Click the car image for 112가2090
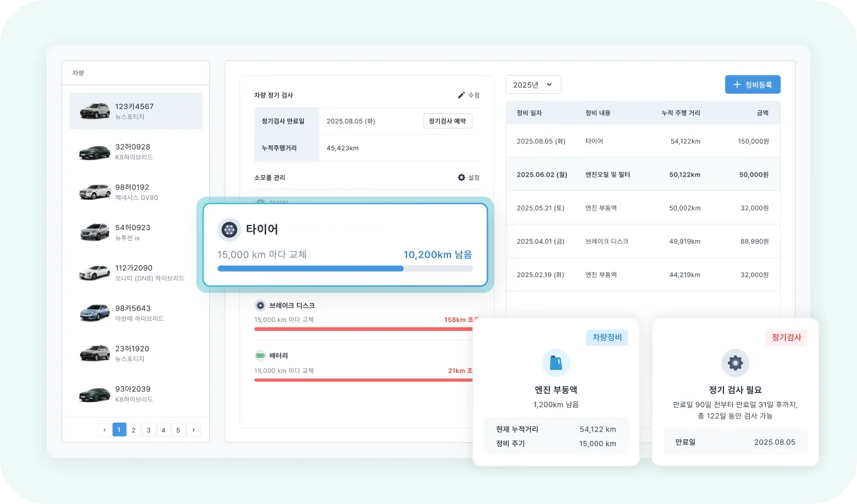Screen dimensions: 857x504 tap(95, 273)
